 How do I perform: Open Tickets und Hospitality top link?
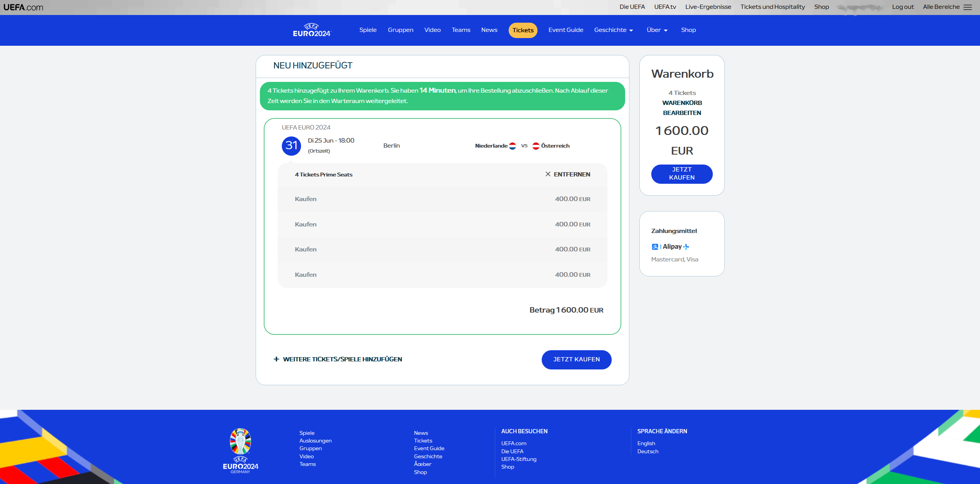coord(772,7)
